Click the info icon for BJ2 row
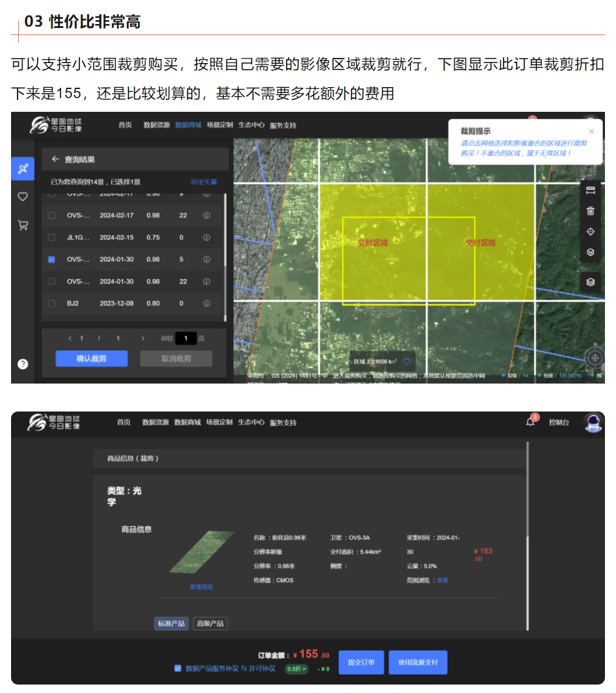616x693 pixels. [x=207, y=304]
